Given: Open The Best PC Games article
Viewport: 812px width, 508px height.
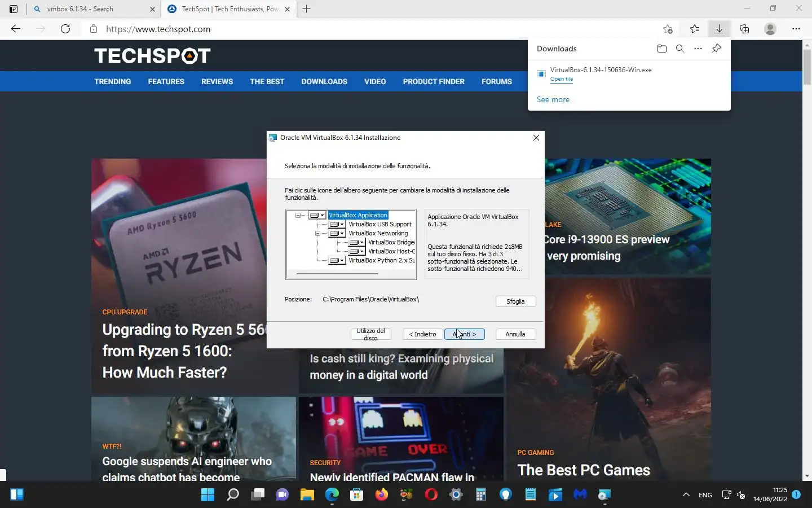Looking at the screenshot, I should [584, 470].
